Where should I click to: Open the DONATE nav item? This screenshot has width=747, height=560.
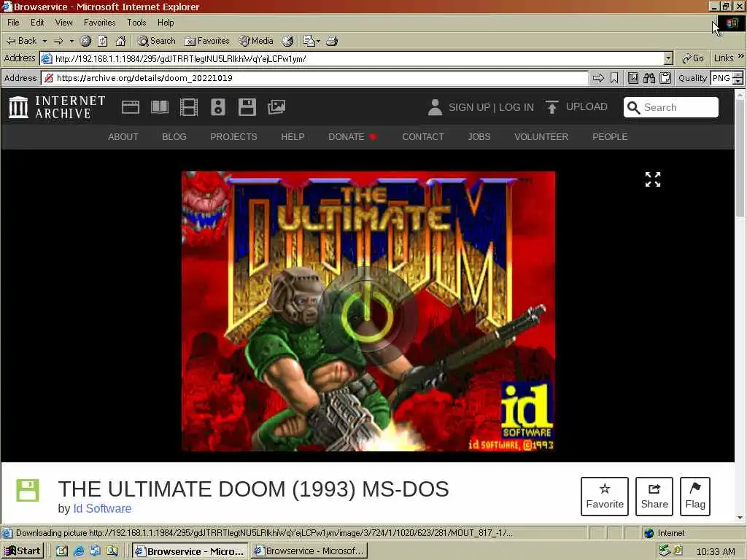point(352,136)
